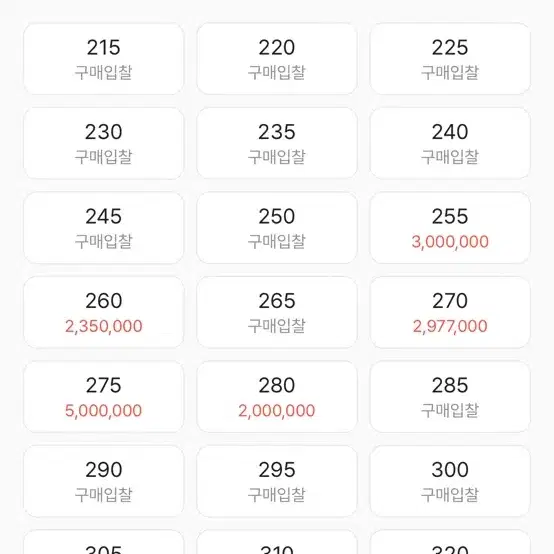The image size is (554, 554).
Task: Choose size 300 purchase bid card
Action: click(450, 481)
